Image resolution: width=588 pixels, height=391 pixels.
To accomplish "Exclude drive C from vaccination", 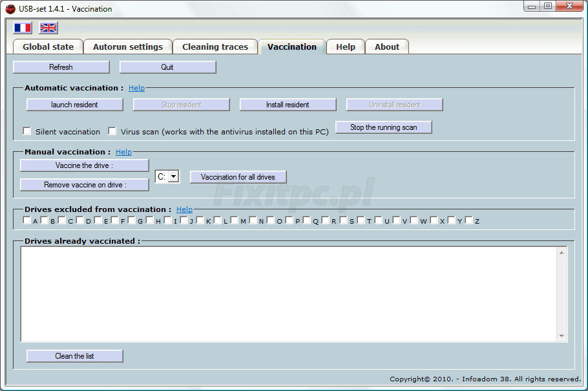I will [x=62, y=220].
